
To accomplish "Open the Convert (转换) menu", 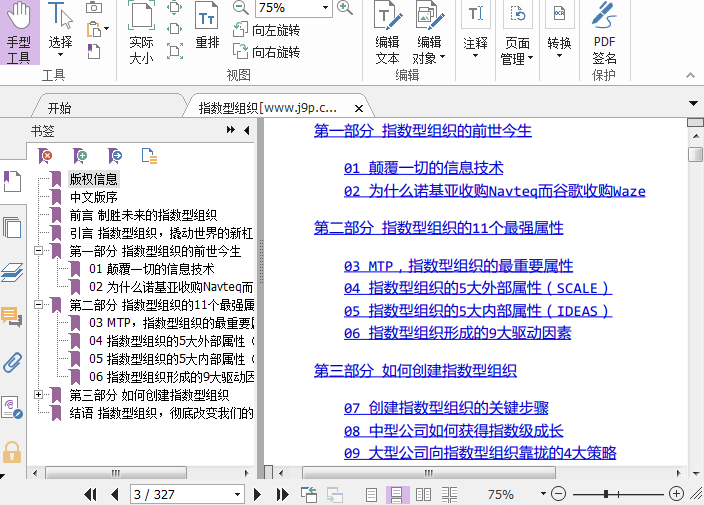I will pyautogui.click(x=559, y=31).
